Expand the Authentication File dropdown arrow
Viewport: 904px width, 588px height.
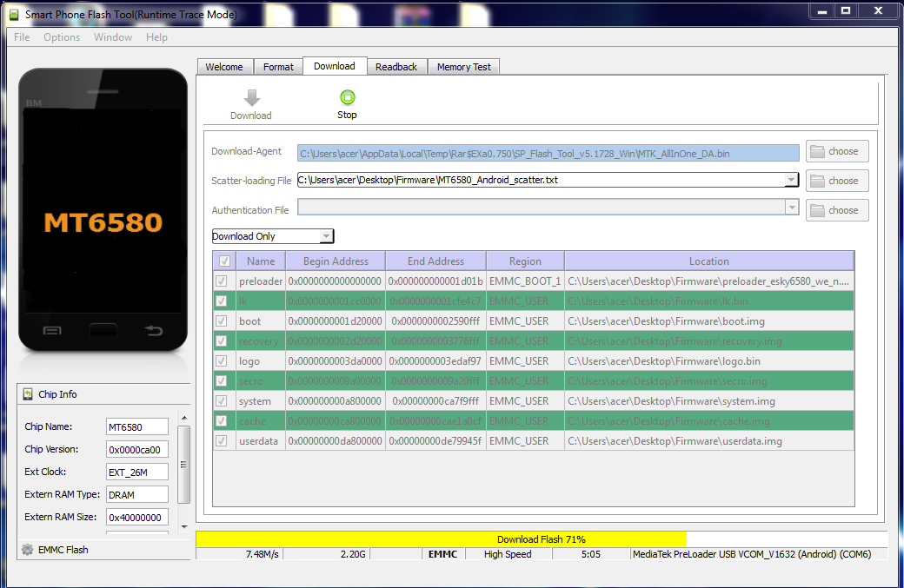pos(792,208)
